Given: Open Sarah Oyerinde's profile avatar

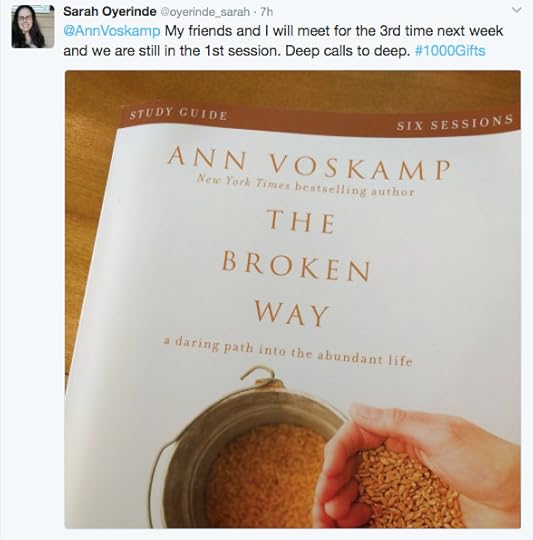Looking at the screenshot, I should tap(33, 27).
